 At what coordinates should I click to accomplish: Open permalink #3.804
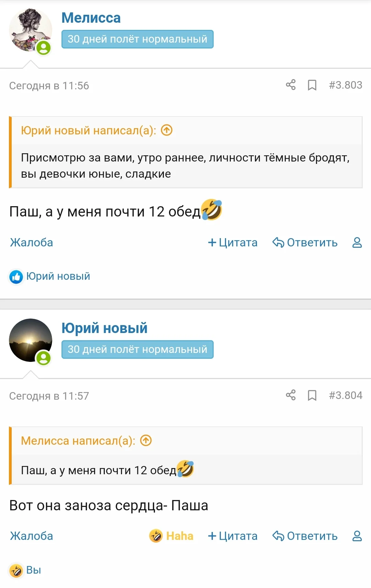coord(345,395)
